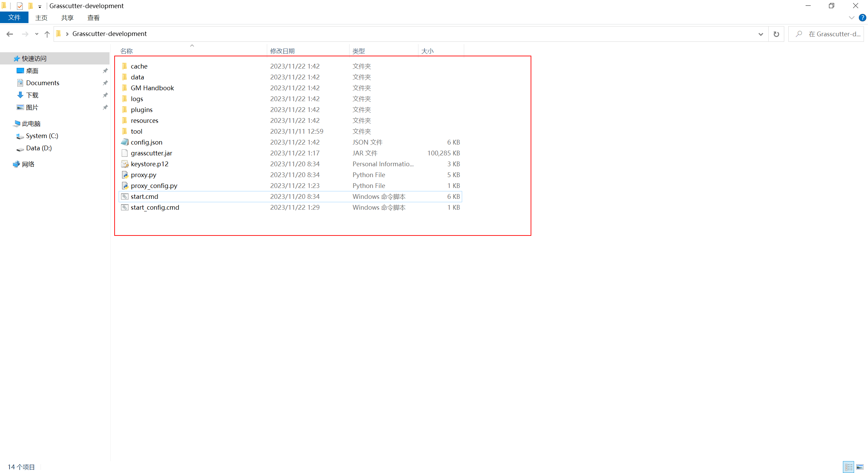
Task: Select the logs folder icon
Action: 124,99
